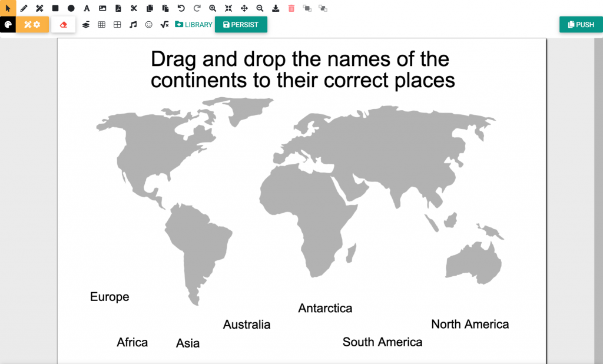
Task: Select the 'Australia' label
Action: 247,325
